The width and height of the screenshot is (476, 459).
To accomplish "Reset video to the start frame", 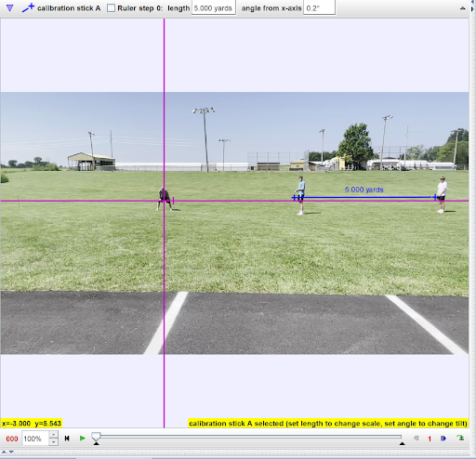I will 67,439.
